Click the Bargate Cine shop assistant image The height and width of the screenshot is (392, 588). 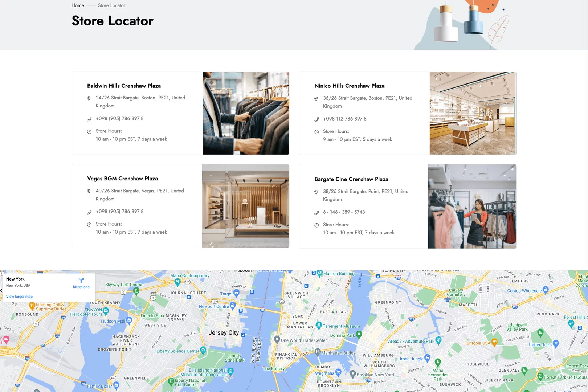(472, 207)
